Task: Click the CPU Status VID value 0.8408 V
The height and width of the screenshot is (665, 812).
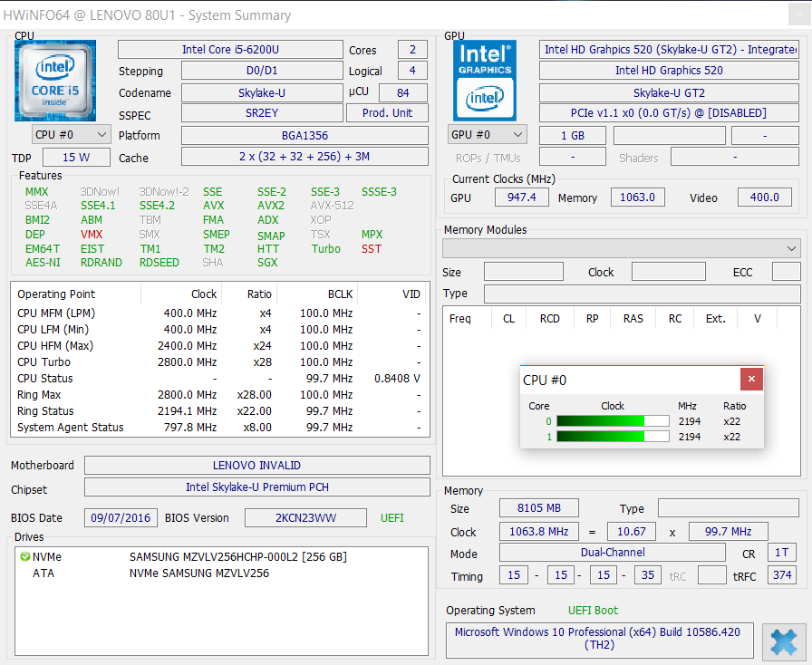Action: point(397,379)
